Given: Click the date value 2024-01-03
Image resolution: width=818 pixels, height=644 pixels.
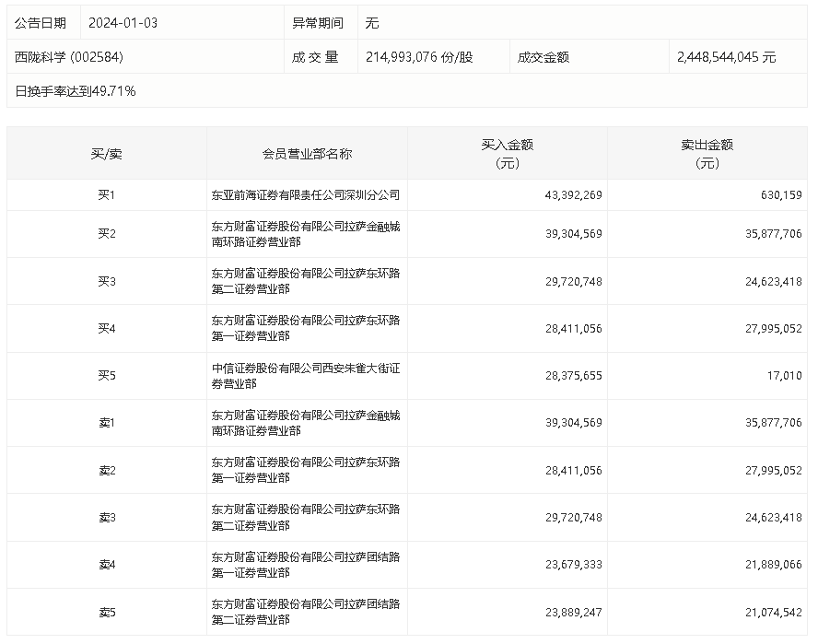Looking at the screenshot, I should click(x=123, y=23).
